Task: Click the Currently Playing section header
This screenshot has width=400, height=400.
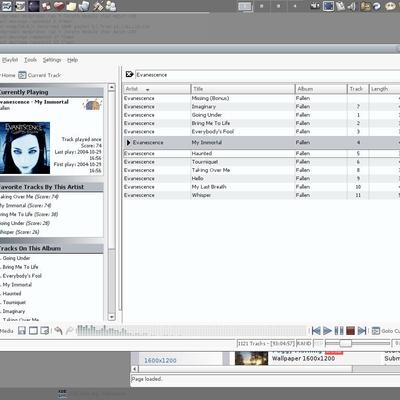Action: pos(51,92)
